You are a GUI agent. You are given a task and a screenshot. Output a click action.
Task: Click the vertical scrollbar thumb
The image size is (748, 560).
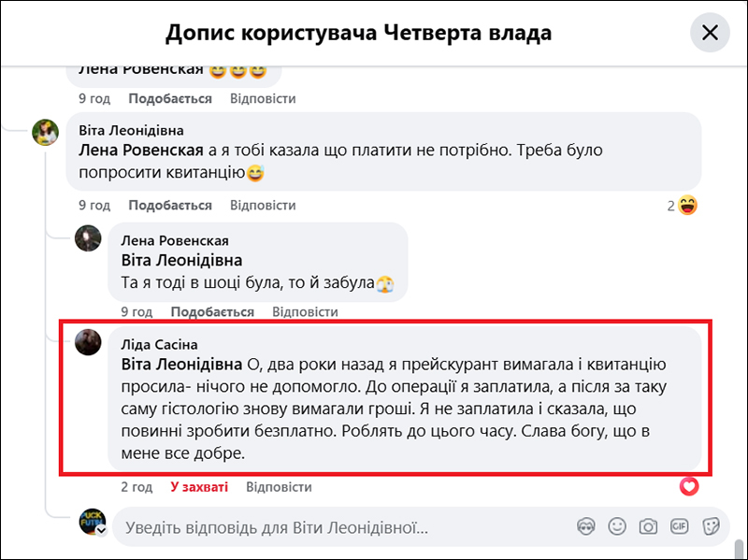740,547
